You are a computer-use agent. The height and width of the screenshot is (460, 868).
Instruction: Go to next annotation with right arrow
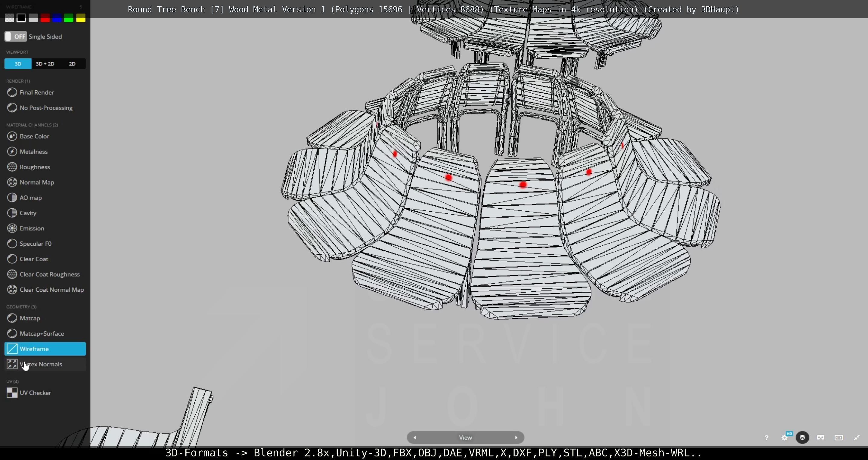point(516,437)
